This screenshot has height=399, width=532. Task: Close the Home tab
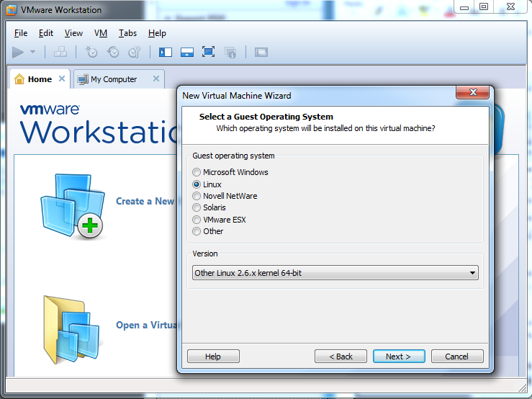[62, 79]
